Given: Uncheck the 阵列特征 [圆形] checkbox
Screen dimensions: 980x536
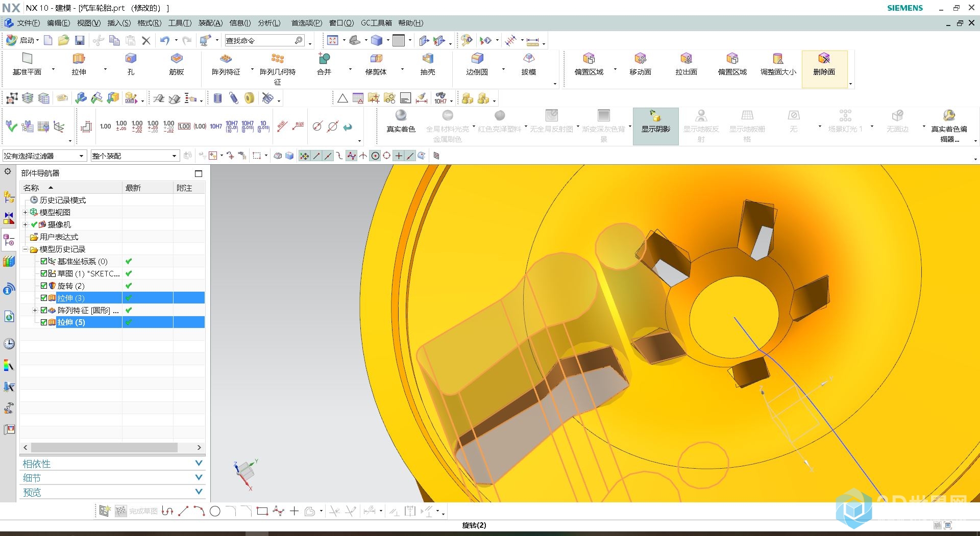Looking at the screenshot, I should coord(44,310).
